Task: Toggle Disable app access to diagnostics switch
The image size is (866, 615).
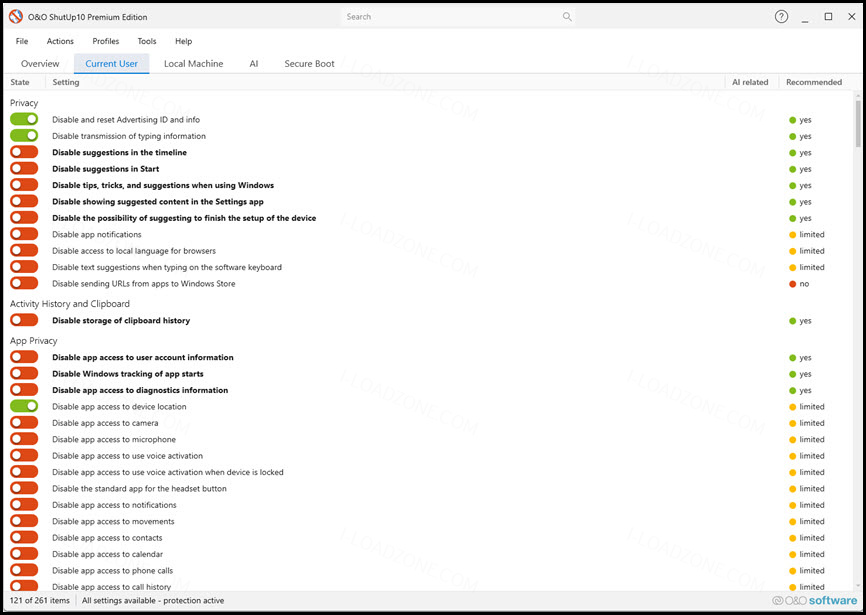Action: [x=24, y=390]
